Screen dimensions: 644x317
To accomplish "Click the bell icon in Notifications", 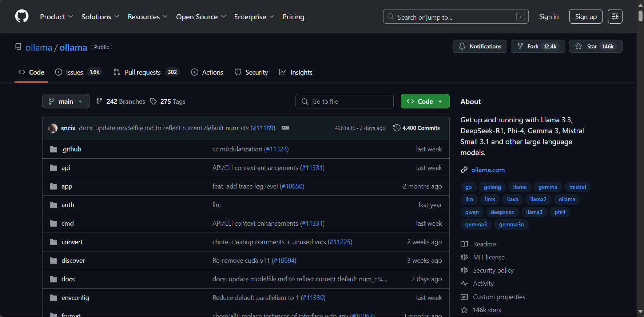I will [462, 46].
